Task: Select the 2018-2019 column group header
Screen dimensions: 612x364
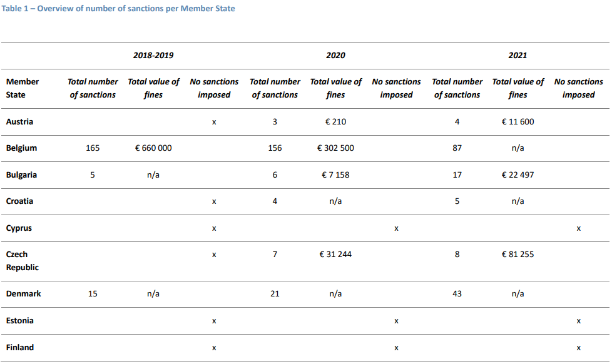Action: 153,56
